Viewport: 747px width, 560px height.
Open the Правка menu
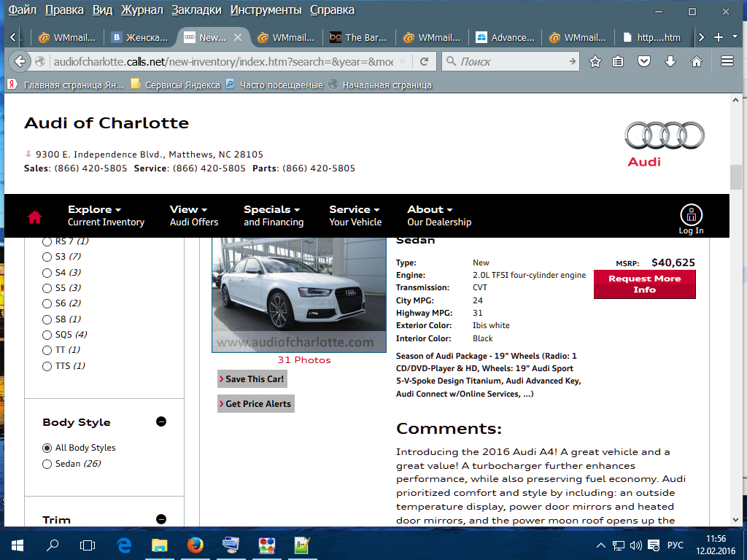(64, 10)
